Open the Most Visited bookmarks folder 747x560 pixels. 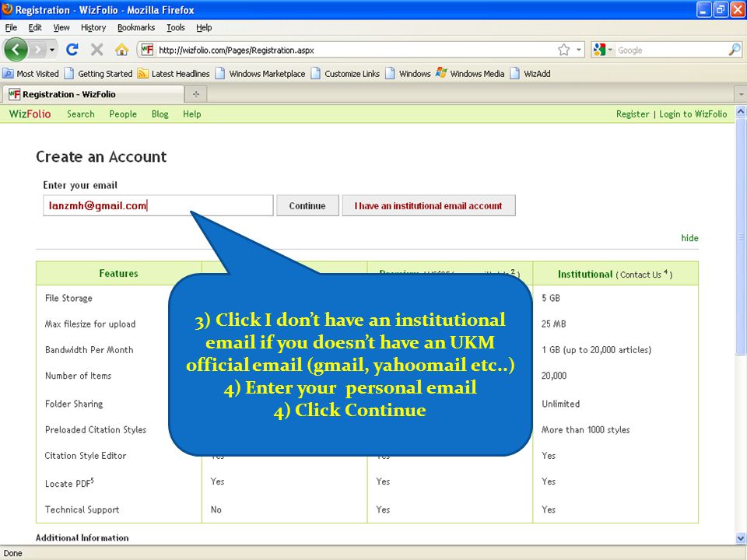tap(31, 73)
